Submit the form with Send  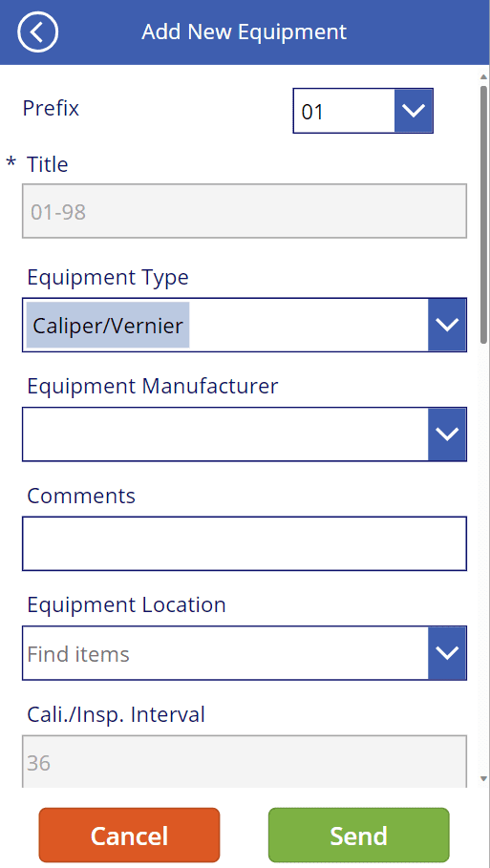click(359, 835)
